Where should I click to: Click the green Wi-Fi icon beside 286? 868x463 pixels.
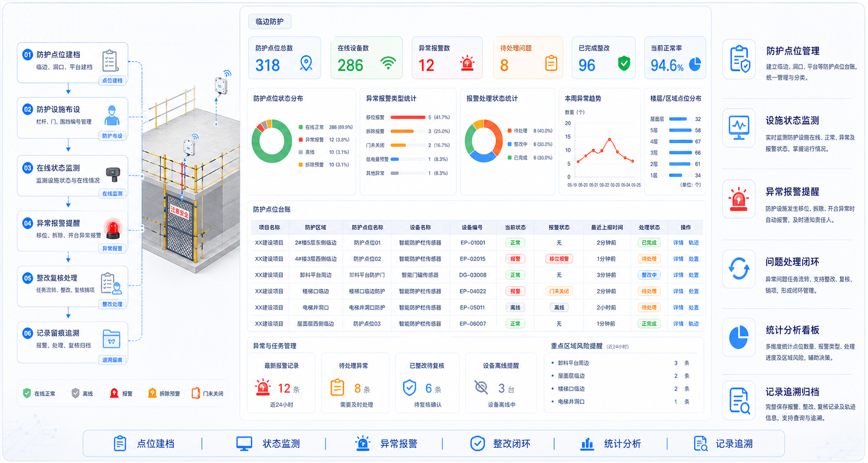point(388,64)
